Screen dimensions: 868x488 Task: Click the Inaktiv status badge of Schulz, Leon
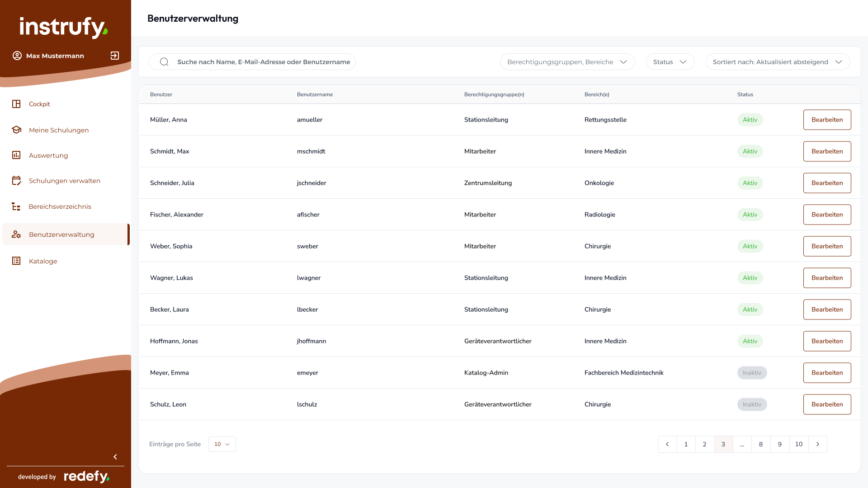(752, 404)
